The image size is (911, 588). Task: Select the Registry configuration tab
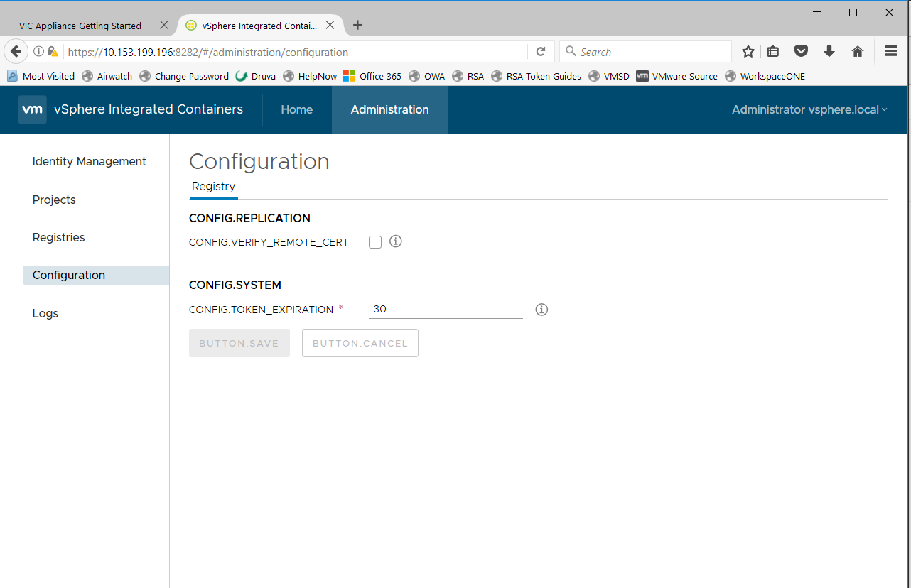(213, 186)
